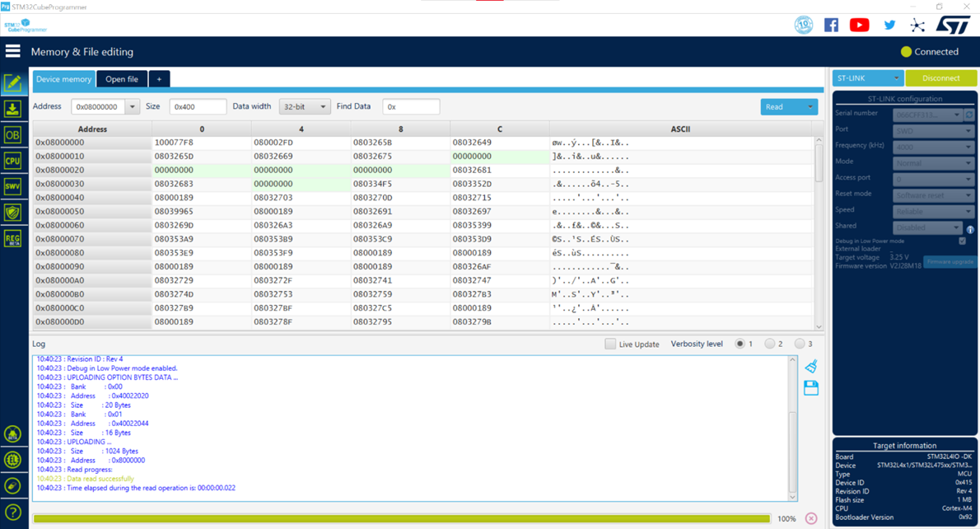Click the Disconnect button

pyautogui.click(x=940, y=78)
